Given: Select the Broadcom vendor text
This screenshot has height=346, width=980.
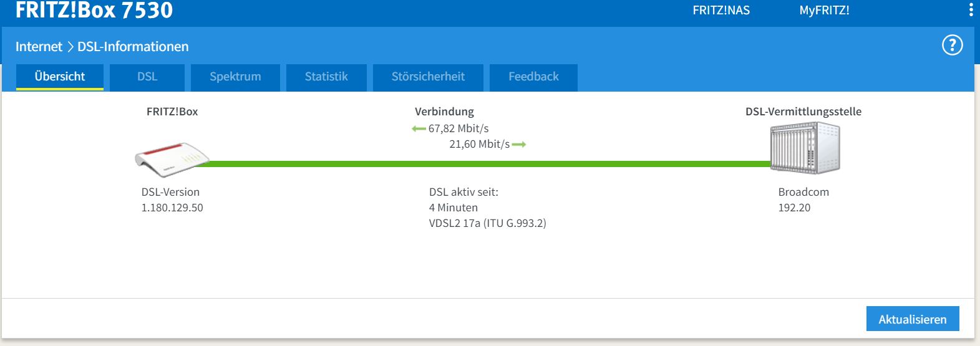Looking at the screenshot, I should pyautogui.click(x=803, y=192).
